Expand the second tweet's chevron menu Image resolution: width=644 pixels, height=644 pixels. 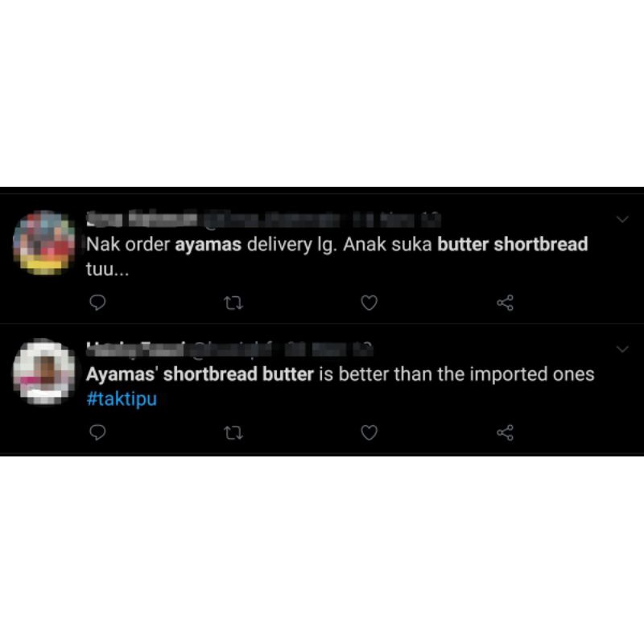(x=622, y=349)
